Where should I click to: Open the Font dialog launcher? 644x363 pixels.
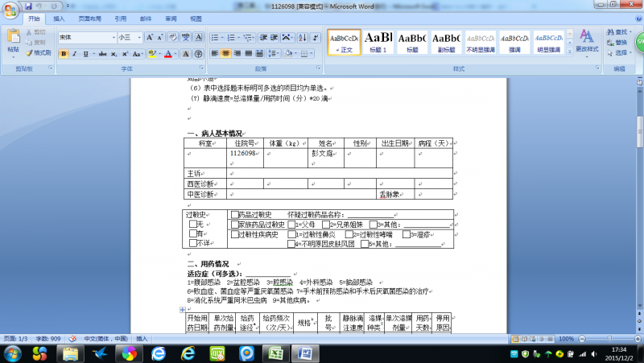pos(201,68)
